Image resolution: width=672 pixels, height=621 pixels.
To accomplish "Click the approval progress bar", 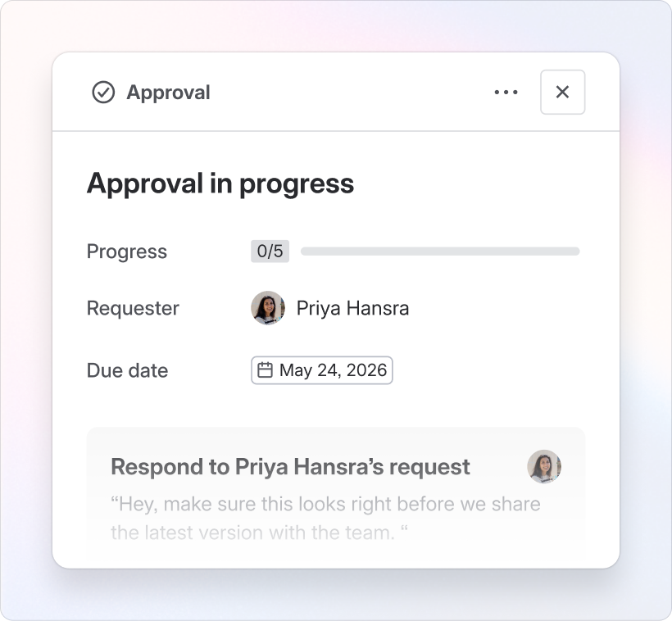I will tap(440, 252).
